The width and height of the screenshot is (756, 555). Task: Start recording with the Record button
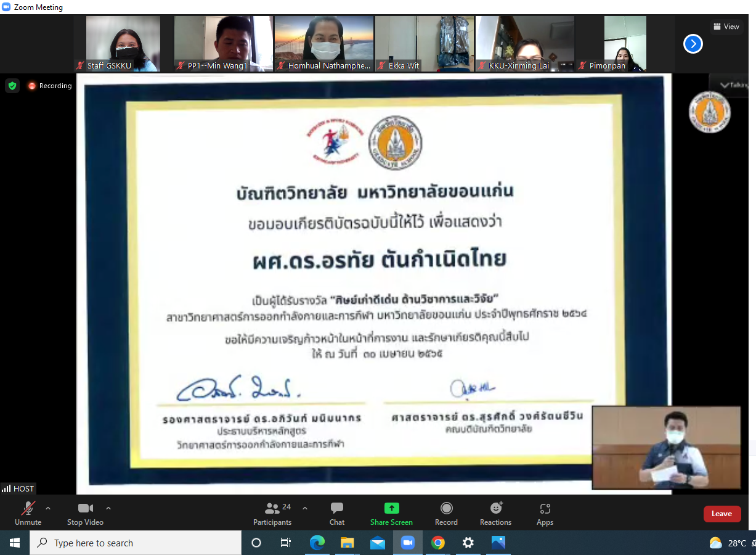pyautogui.click(x=446, y=513)
